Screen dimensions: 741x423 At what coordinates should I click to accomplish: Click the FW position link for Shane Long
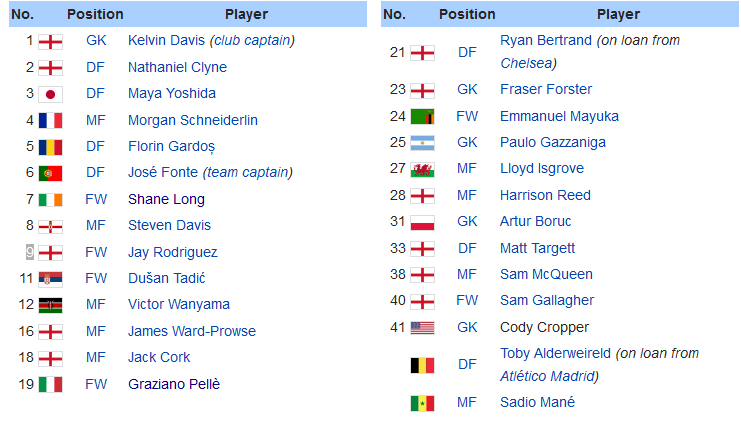coord(96,199)
